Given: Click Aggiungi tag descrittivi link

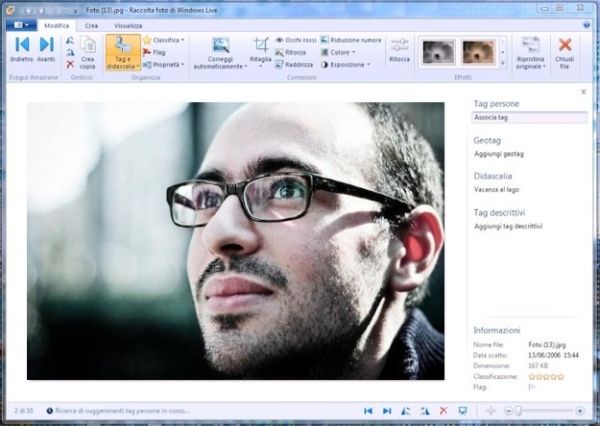Looking at the screenshot, I should tap(508, 227).
